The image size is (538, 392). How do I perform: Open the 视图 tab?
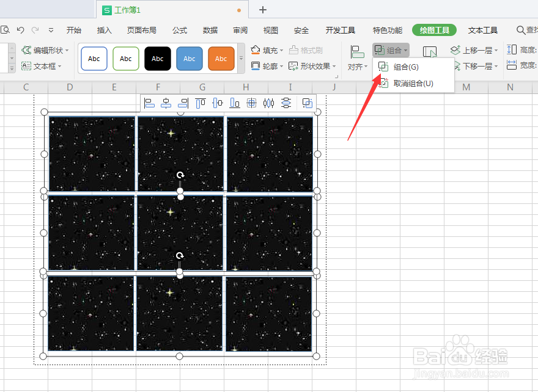(270, 30)
